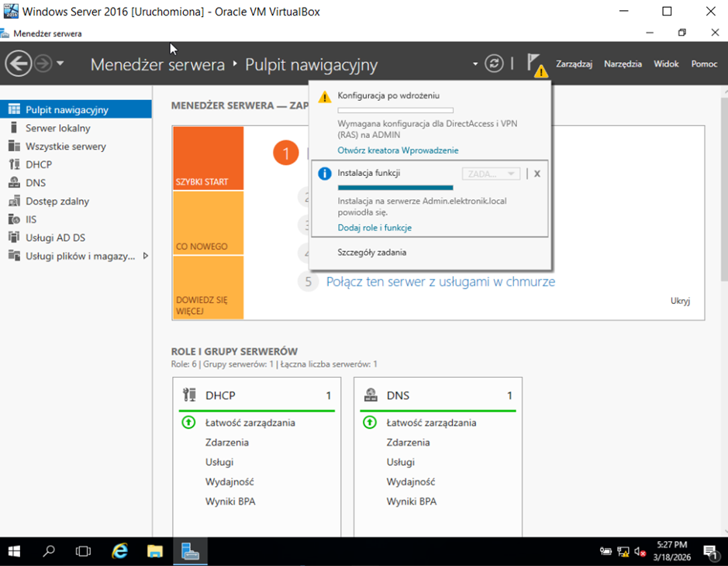The image size is (728, 566).
Task: Click Dodaj role i funkcje link
Action: [374, 228]
